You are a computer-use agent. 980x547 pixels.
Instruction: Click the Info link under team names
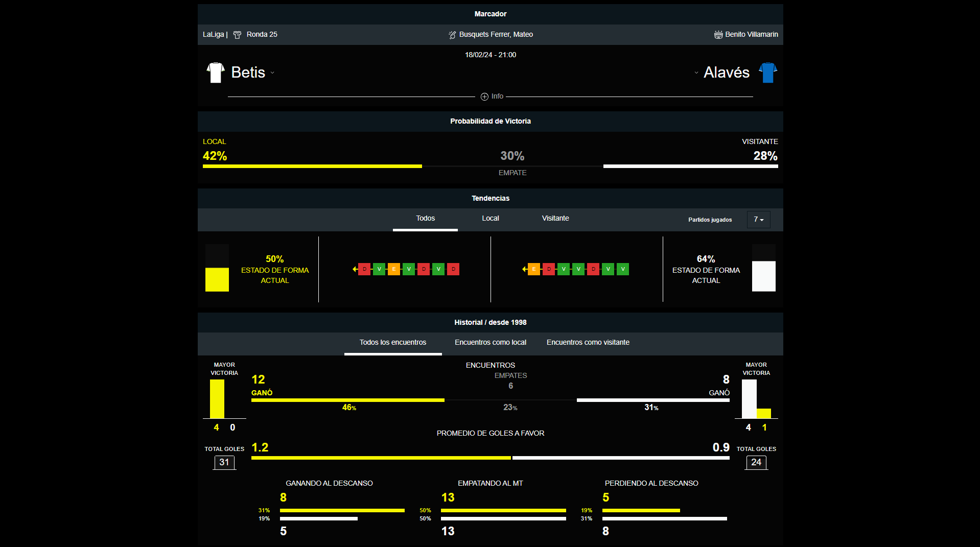[x=497, y=97]
